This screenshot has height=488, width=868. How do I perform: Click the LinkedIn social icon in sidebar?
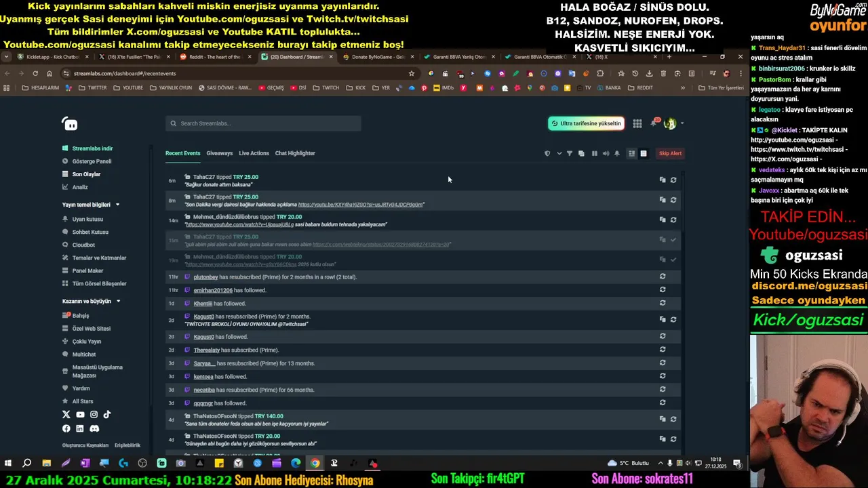[x=80, y=428]
